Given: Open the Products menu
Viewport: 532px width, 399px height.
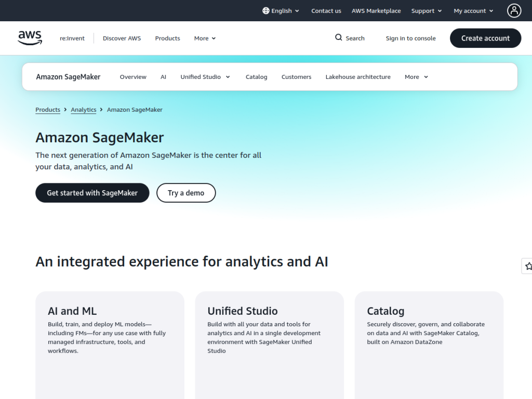Looking at the screenshot, I should coord(167,38).
